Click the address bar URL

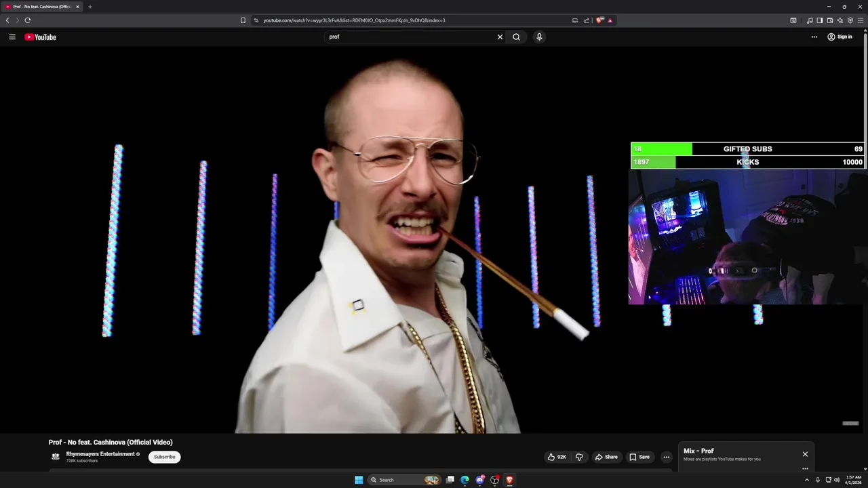354,20
